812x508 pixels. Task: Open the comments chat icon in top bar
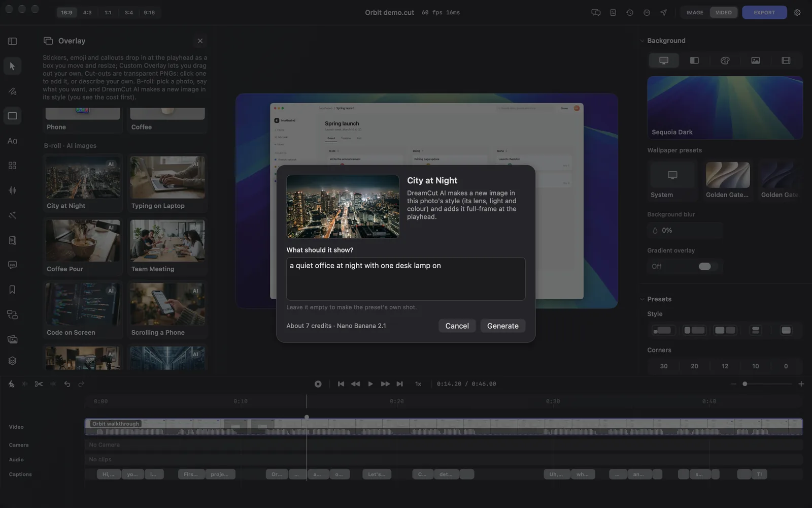click(596, 13)
